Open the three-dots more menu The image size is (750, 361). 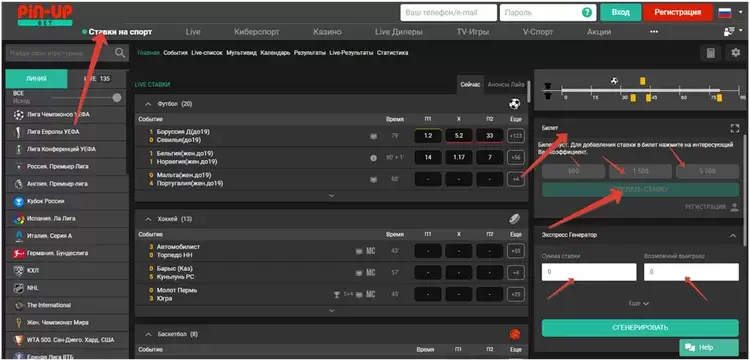click(x=654, y=32)
